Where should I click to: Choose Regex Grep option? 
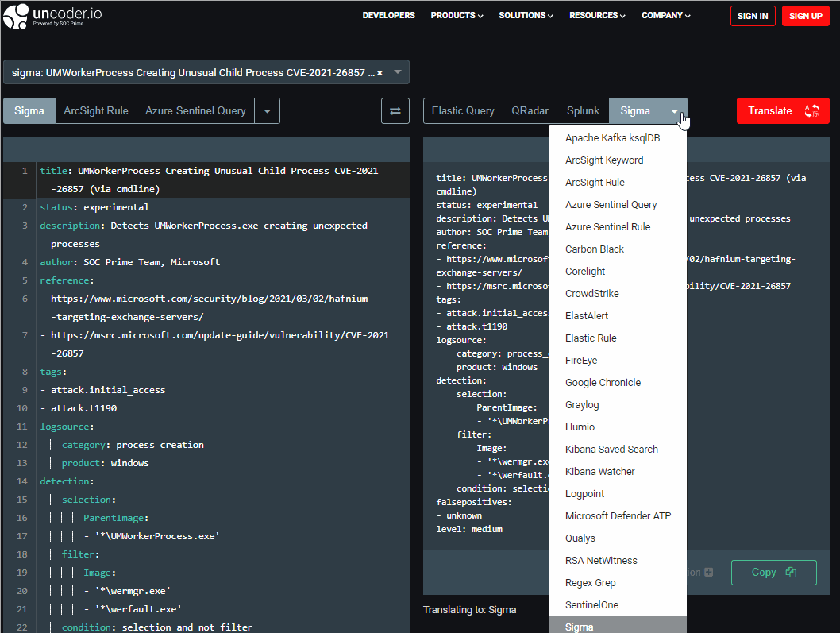coord(618,583)
